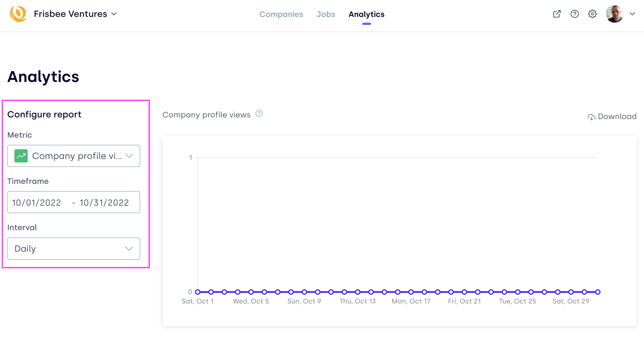644x340 pixels.
Task: Click the end date 10/31/2022 field
Action: (x=104, y=203)
